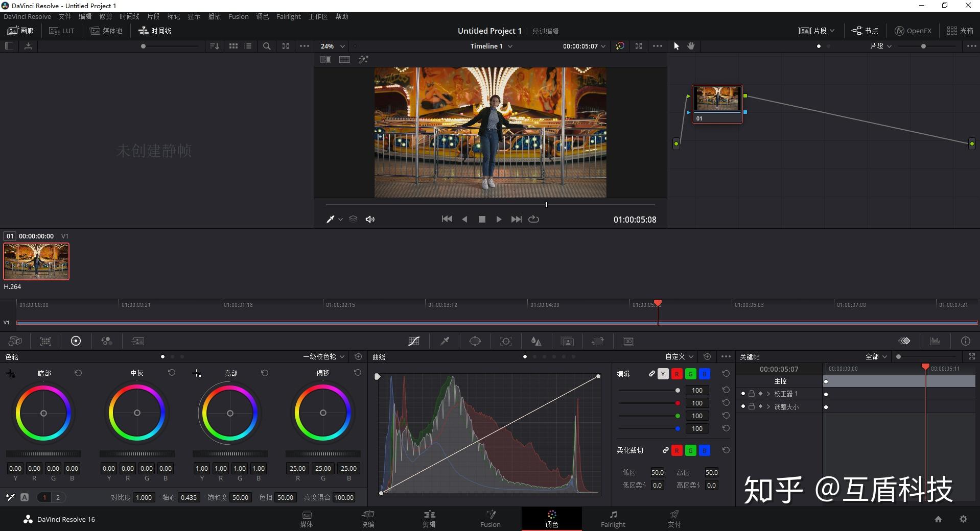Toggle soft clip red channel in 柔化裁切
This screenshot has height=531, width=980.
click(676, 450)
